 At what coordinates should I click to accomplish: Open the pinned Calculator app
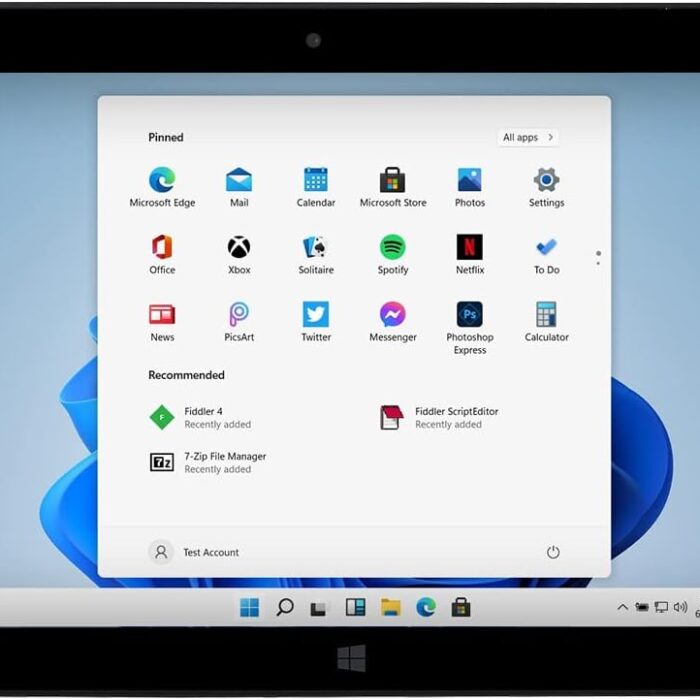pos(546,321)
